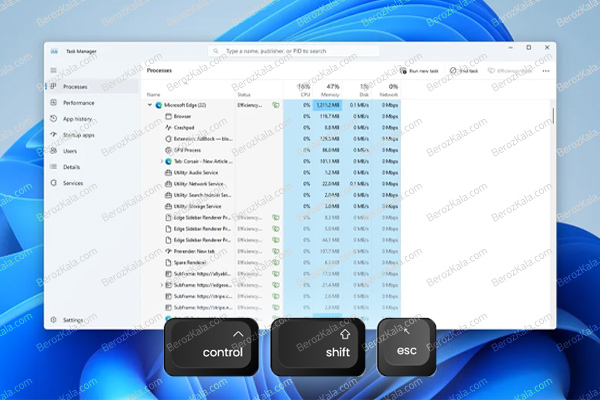Click the Run new task button
The image size is (600, 400).
pos(419,71)
